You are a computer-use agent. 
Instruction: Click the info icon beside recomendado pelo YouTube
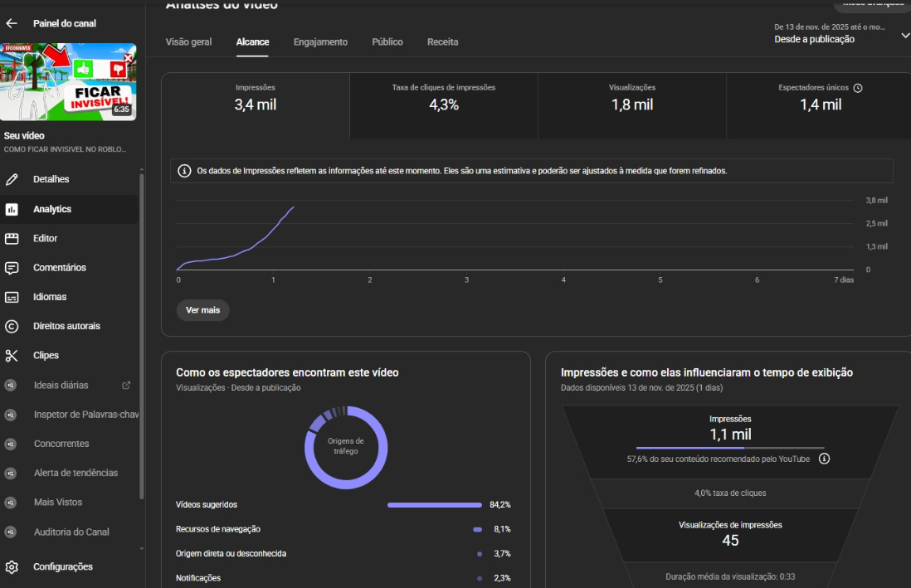824,459
